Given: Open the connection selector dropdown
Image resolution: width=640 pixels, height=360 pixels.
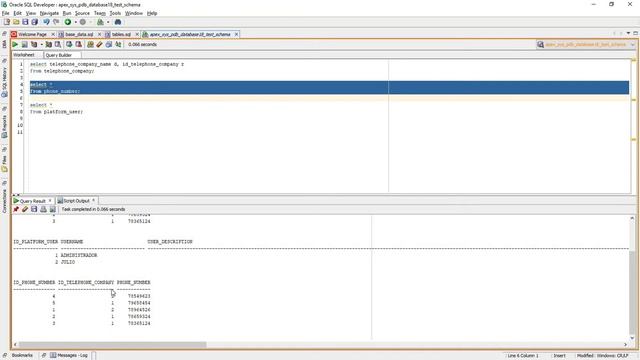Looking at the screenshot, I should (632, 44).
